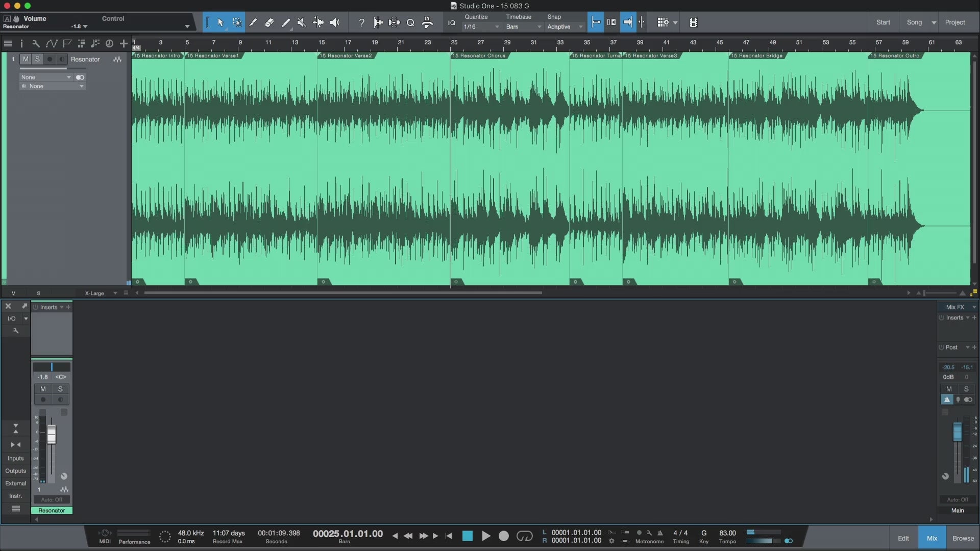Open the video player film icon
980x551 pixels.
point(693,22)
